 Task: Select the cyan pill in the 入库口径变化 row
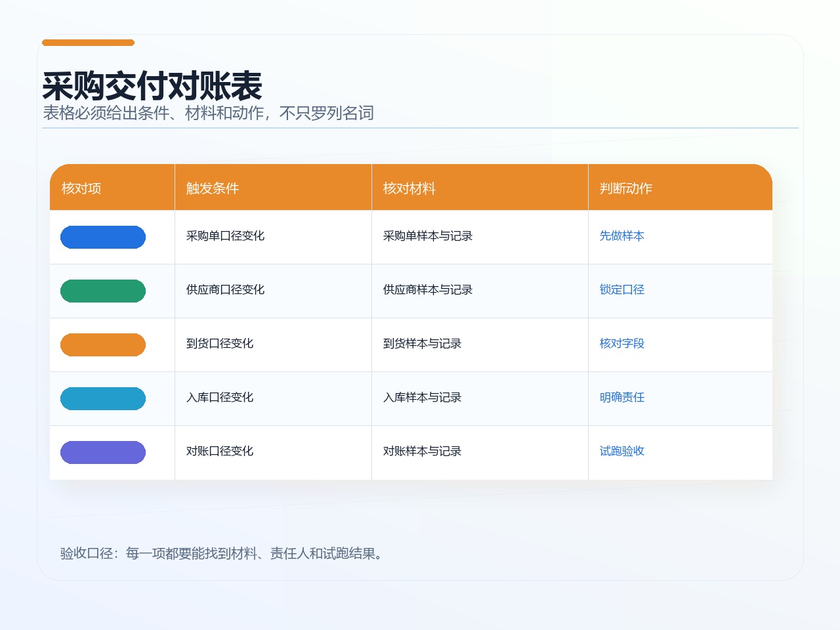pos(103,399)
